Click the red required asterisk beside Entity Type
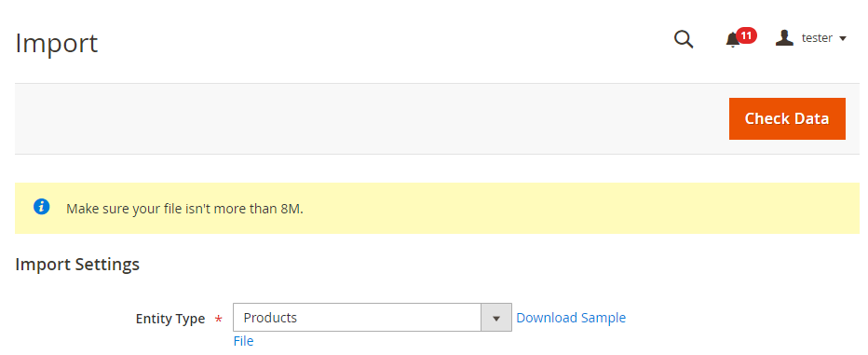 click(x=219, y=320)
